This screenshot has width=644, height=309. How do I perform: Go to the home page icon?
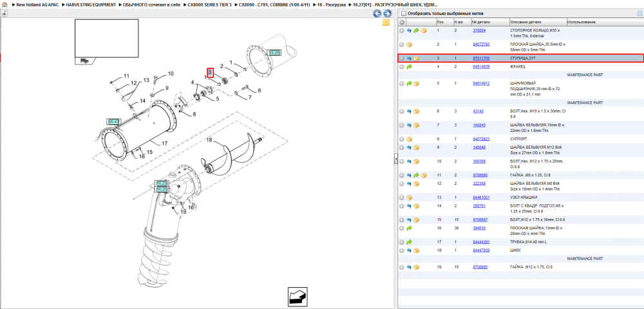click(4, 5)
